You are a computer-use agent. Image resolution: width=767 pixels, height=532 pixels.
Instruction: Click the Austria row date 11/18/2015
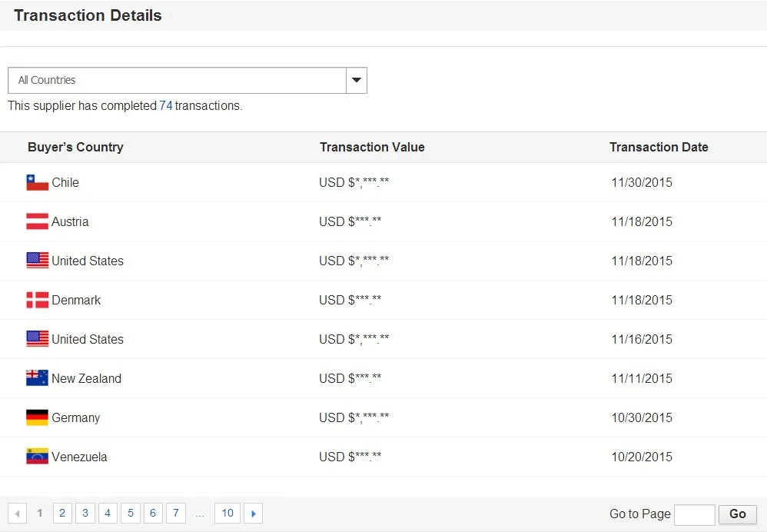642,221
